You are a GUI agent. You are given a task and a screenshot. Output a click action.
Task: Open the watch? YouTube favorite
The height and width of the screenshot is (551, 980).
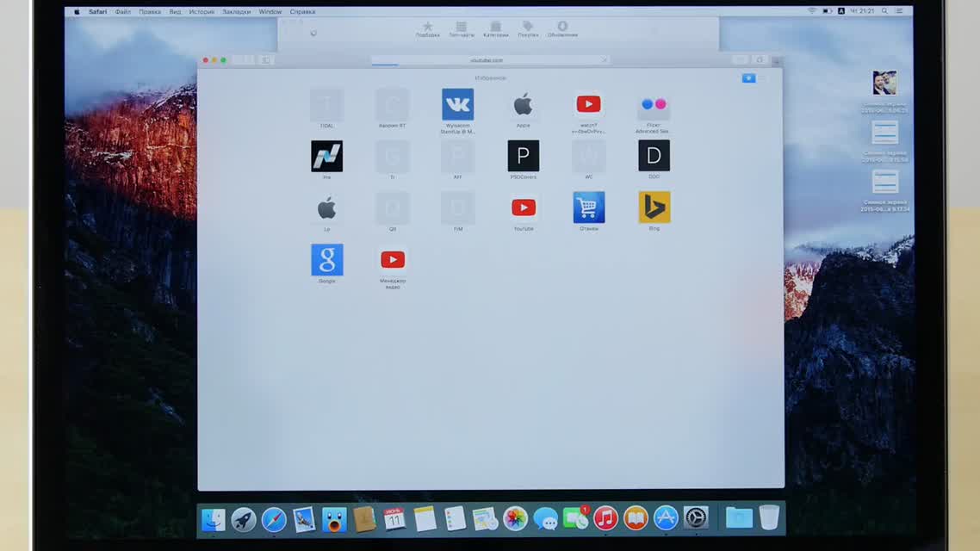[x=589, y=104]
